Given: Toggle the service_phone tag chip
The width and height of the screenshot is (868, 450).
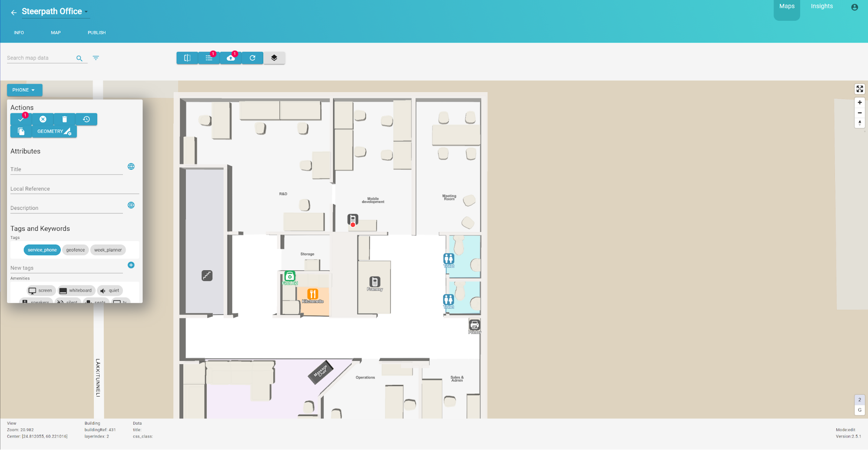Looking at the screenshot, I should coord(42,250).
